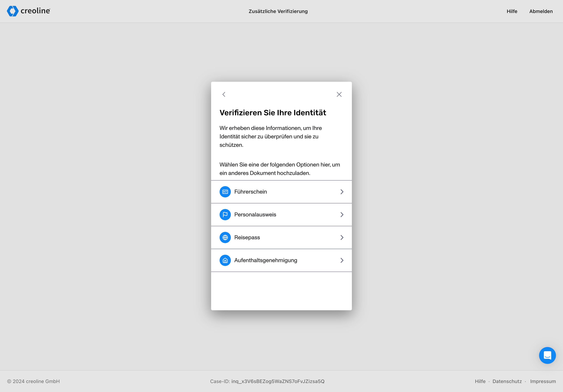Click the © 2024 creoline GmbH text
The height and width of the screenshot is (392, 563).
(33, 381)
